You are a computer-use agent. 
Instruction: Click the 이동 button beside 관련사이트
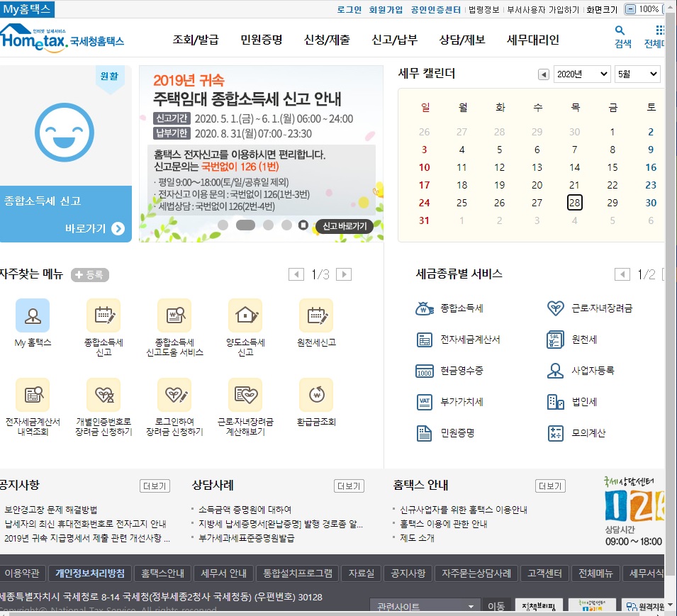coord(496,607)
